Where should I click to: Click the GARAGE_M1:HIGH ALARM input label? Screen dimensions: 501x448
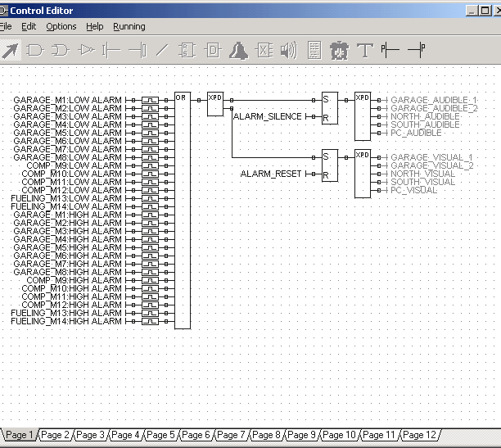67,215
